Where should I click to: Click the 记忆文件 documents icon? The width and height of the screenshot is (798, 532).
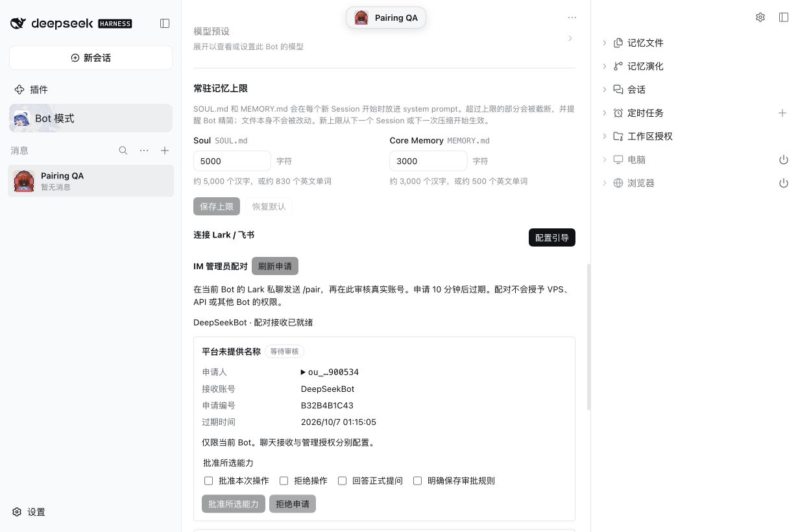click(618, 43)
